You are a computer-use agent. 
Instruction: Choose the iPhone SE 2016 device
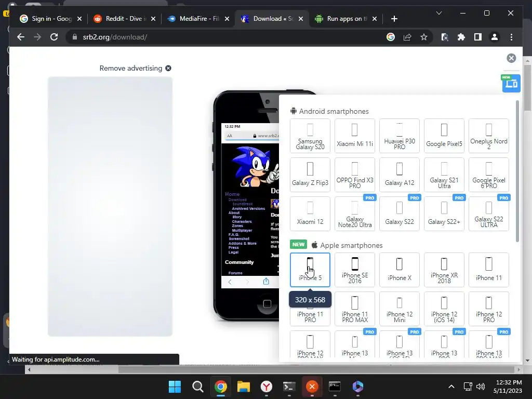coord(354,270)
